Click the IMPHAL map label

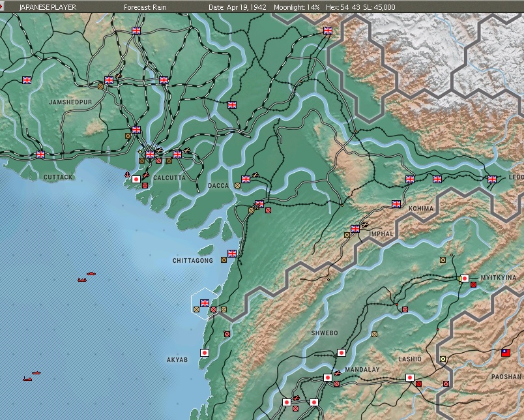[381, 233]
